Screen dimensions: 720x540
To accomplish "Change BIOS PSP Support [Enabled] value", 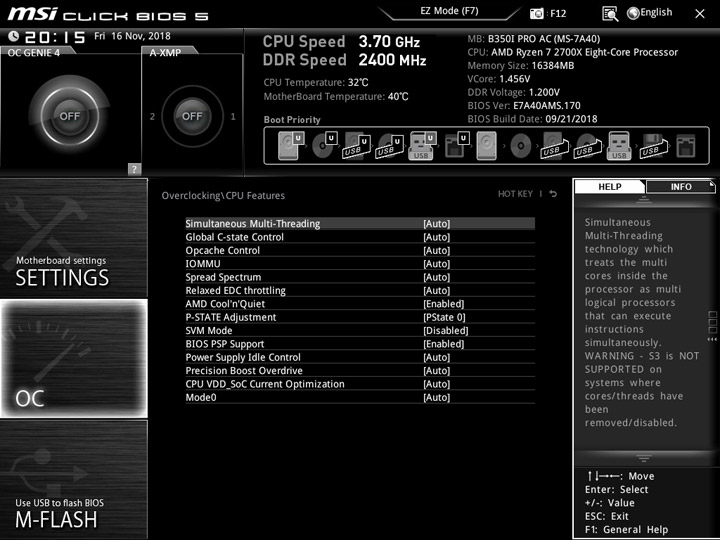I will (x=444, y=343).
